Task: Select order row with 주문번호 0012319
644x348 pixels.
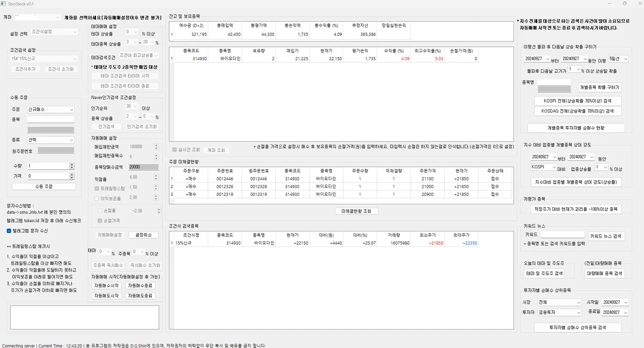Action: coord(340,194)
